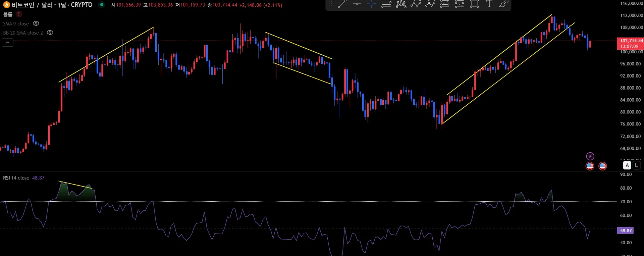This screenshot has width=644, height=256.
Task: Open the Bitcoin / Dollar symbol title
Action: 52,5
